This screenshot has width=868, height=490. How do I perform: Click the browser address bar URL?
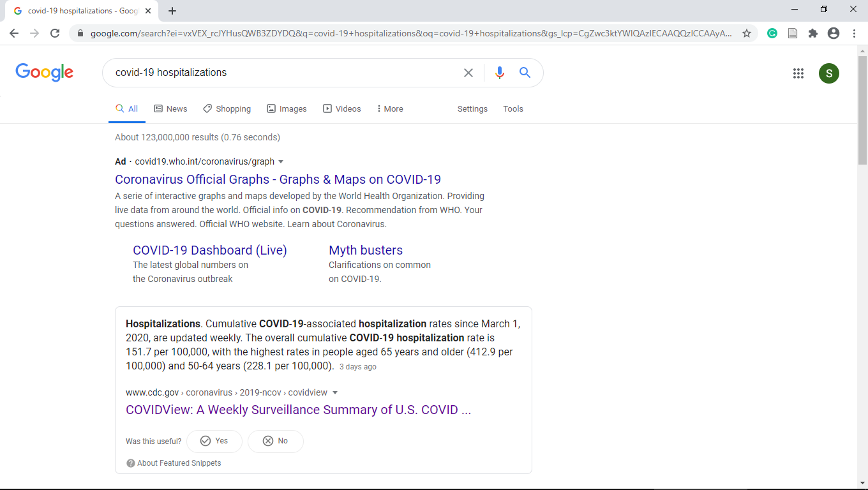[411, 33]
